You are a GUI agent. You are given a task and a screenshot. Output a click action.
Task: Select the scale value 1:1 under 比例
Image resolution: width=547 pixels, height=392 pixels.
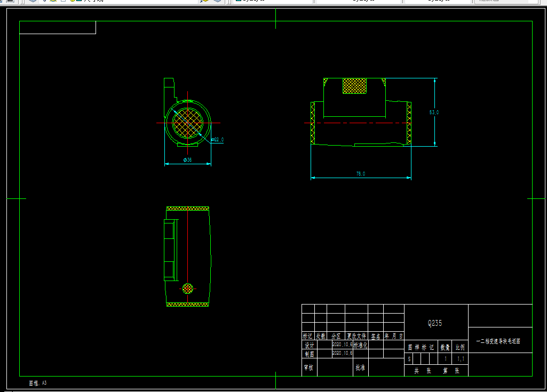(x=461, y=359)
